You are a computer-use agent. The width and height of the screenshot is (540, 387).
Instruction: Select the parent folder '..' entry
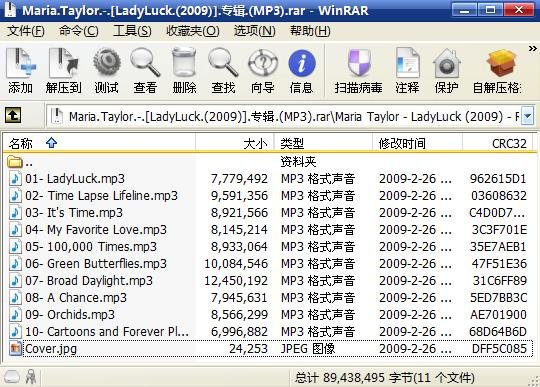(20, 162)
